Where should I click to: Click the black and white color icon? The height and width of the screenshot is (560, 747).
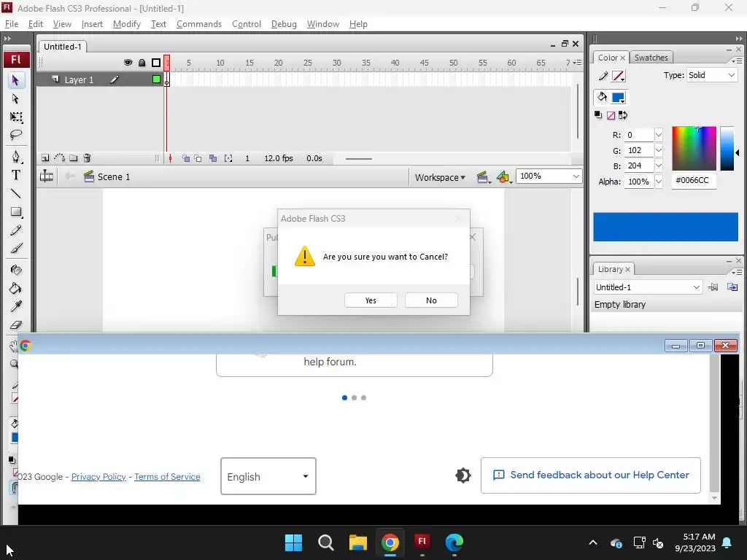[x=598, y=114]
